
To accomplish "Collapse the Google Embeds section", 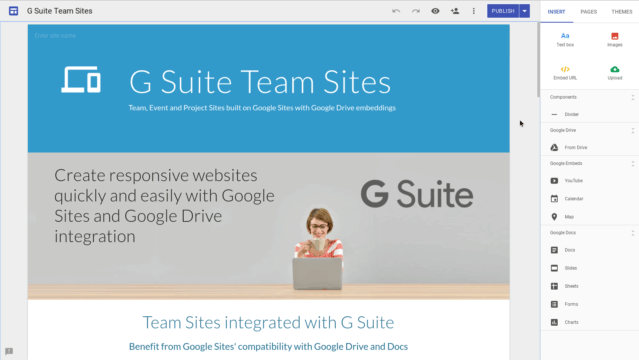I will pyautogui.click(x=632, y=163).
